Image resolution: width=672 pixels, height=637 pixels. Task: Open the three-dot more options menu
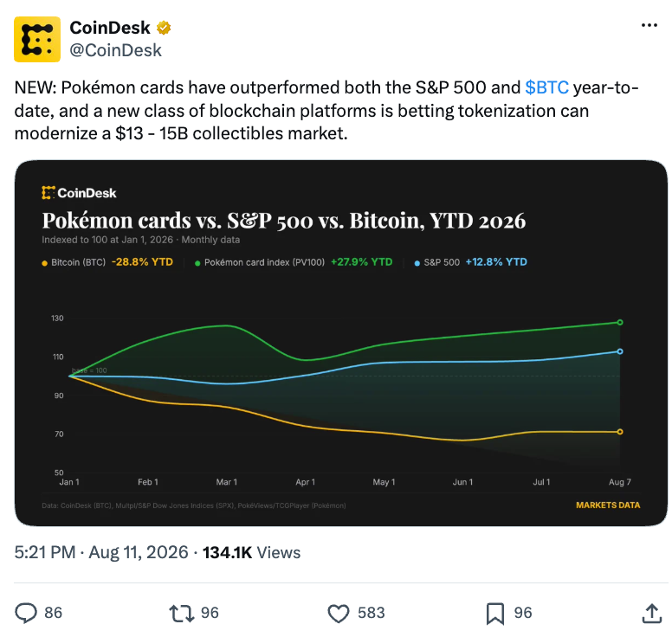649,26
